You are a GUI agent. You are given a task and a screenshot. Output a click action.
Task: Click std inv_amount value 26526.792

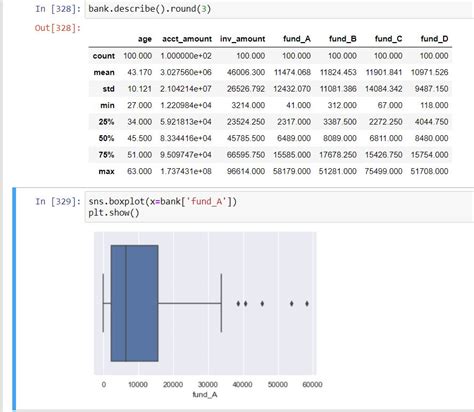[x=246, y=89]
